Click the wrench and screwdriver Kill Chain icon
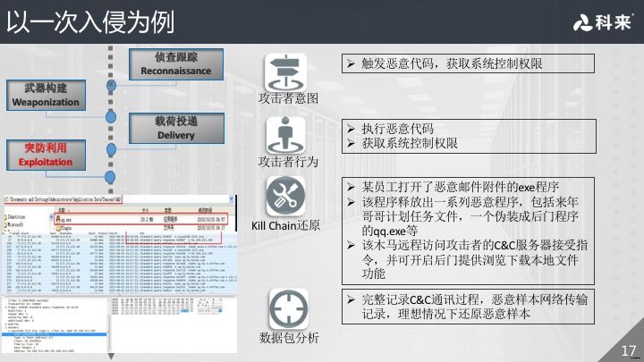This screenshot has height=362, width=644. [x=285, y=197]
